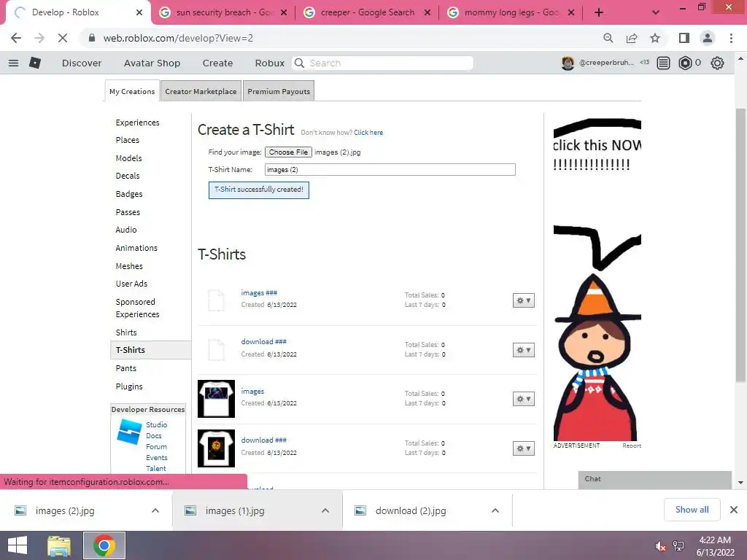
Task: Select Shirts in the sidebar
Action: tap(126, 332)
